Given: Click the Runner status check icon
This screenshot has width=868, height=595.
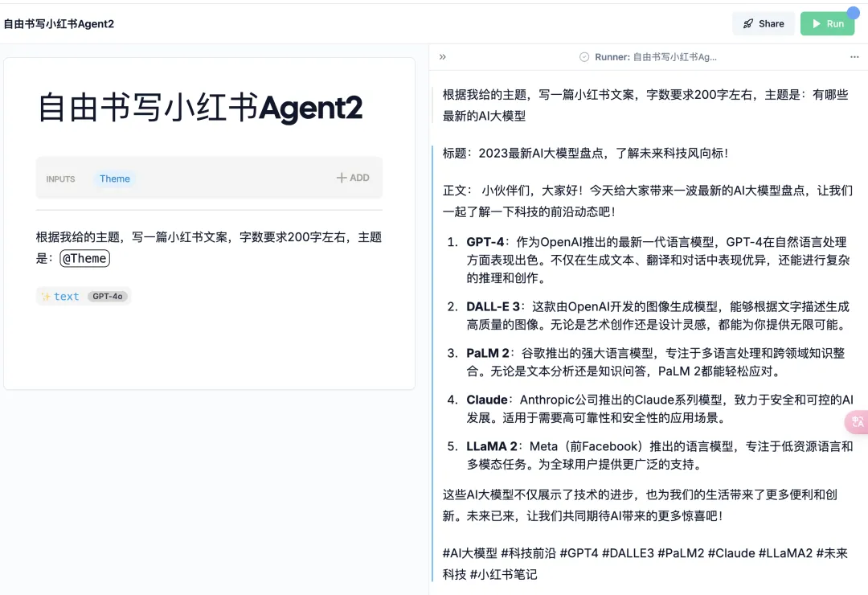Looking at the screenshot, I should pos(584,56).
